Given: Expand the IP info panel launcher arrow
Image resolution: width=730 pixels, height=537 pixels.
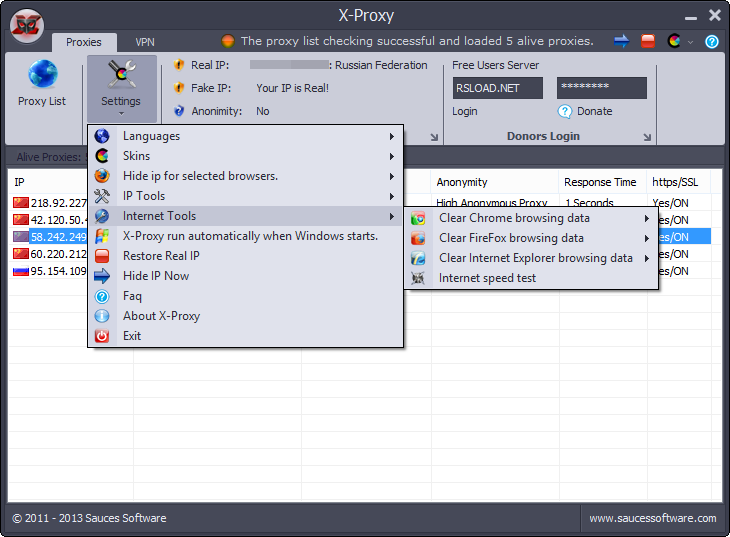Looking at the screenshot, I should pos(434,137).
